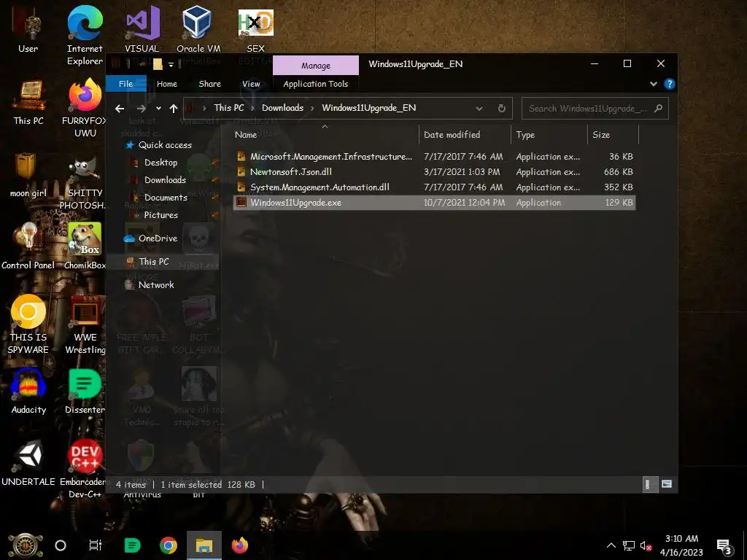The height and width of the screenshot is (560, 747).
Task: Open Dissenter from the taskbar
Action: pyautogui.click(x=132, y=545)
